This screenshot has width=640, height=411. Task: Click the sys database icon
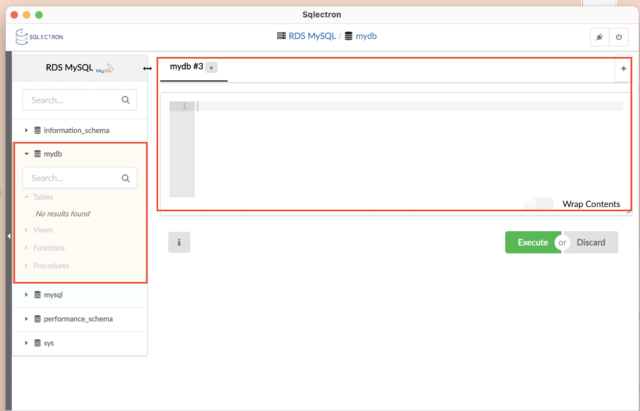[38, 343]
